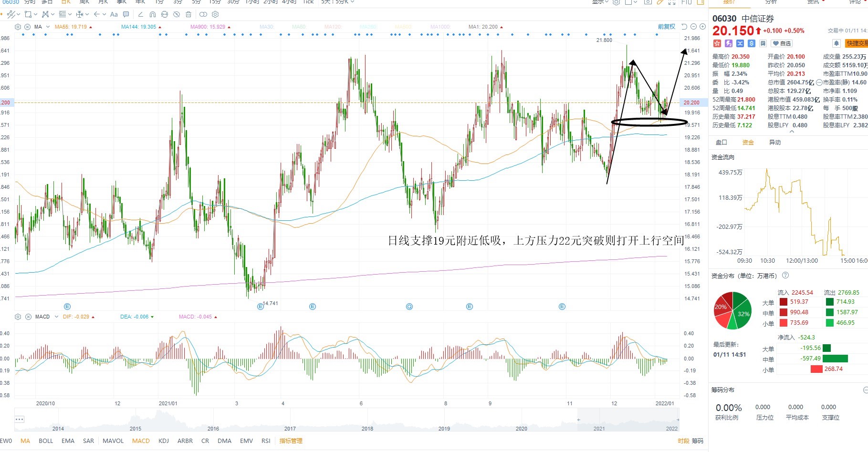
Task: Expand the MACD indicator dropdown
Action: pos(56,317)
